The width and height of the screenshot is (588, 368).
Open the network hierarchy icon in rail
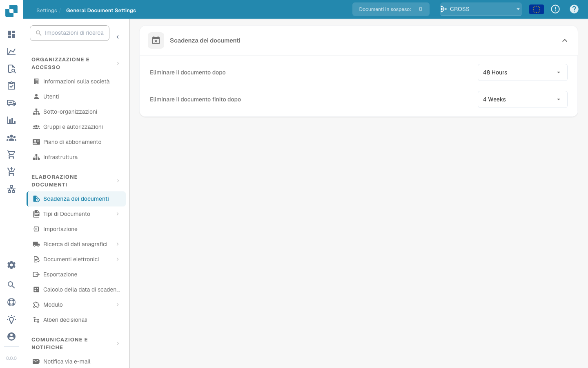(11, 189)
